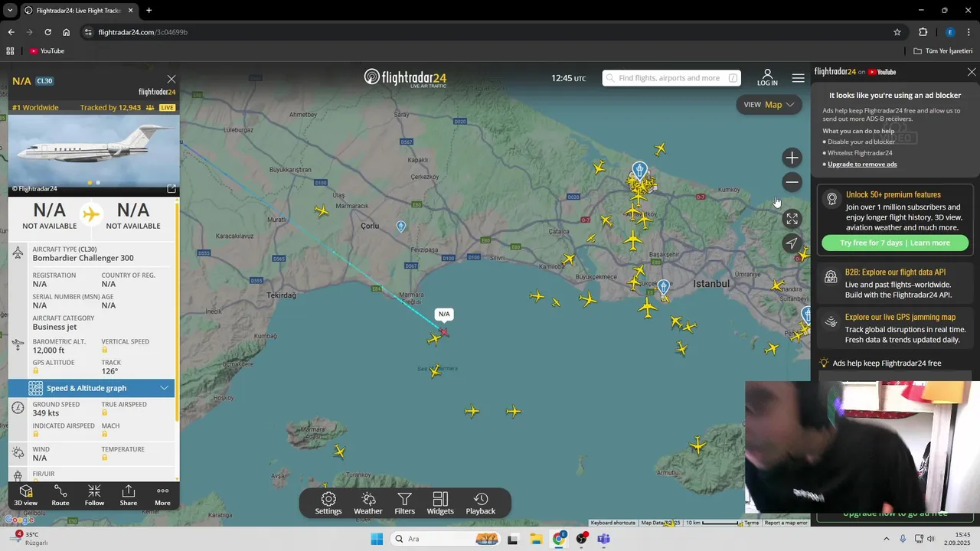Open Chrome apps grid in bookmarks bar
Image resolution: width=980 pixels, height=551 pixels.
(10, 51)
